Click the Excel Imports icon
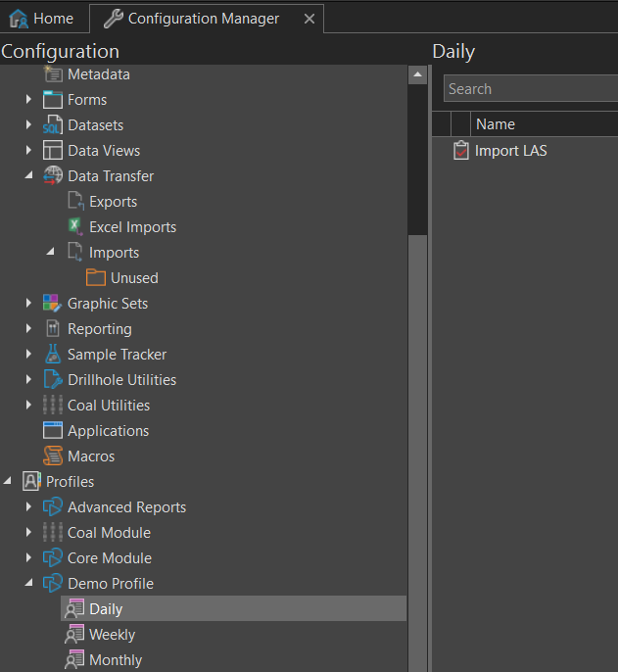This screenshot has width=618, height=672. [x=74, y=227]
